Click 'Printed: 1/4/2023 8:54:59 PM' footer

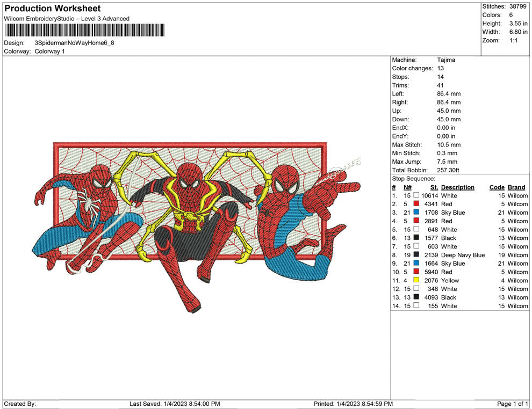click(353, 404)
